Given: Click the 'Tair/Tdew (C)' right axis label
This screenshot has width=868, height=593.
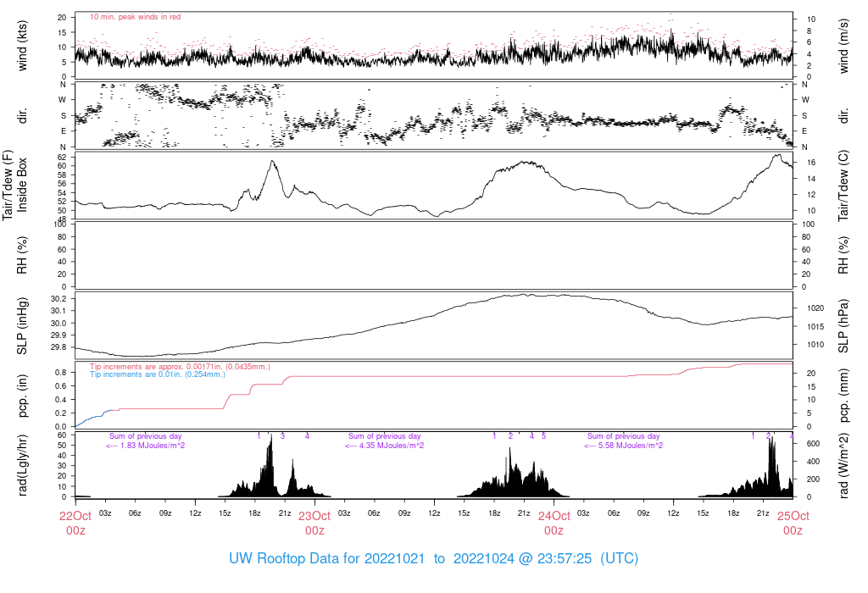Looking at the screenshot, I should [x=843, y=186].
